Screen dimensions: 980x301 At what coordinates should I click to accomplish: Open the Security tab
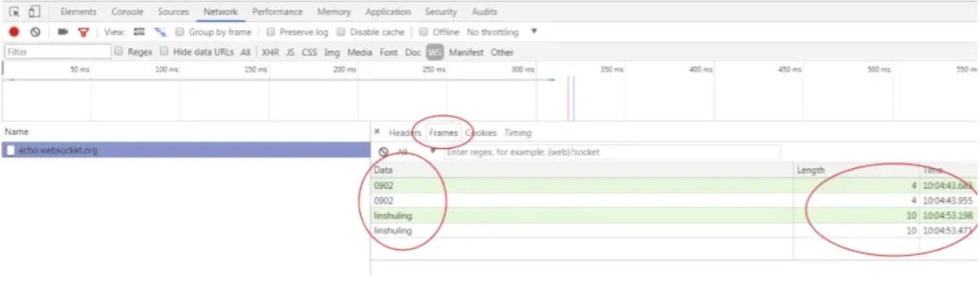(441, 12)
